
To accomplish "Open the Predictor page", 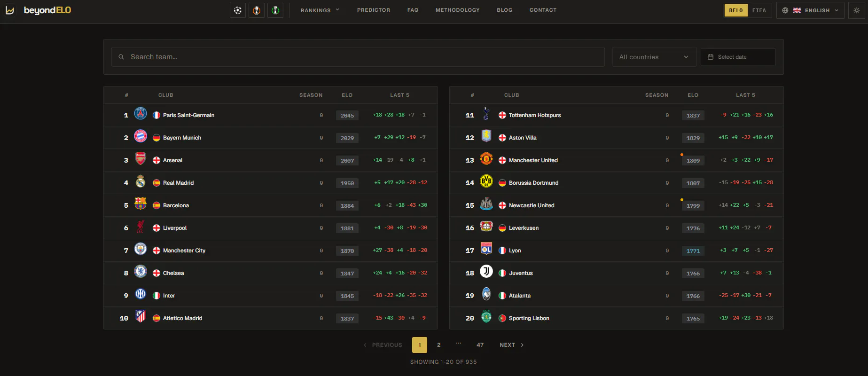I will (x=374, y=10).
